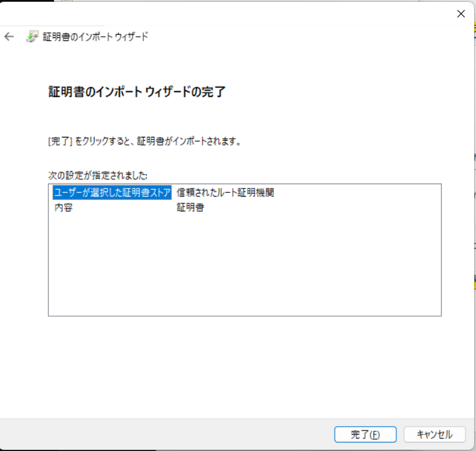Click the empty footer area left of 完了
This screenshot has height=451, width=476.
[168, 434]
